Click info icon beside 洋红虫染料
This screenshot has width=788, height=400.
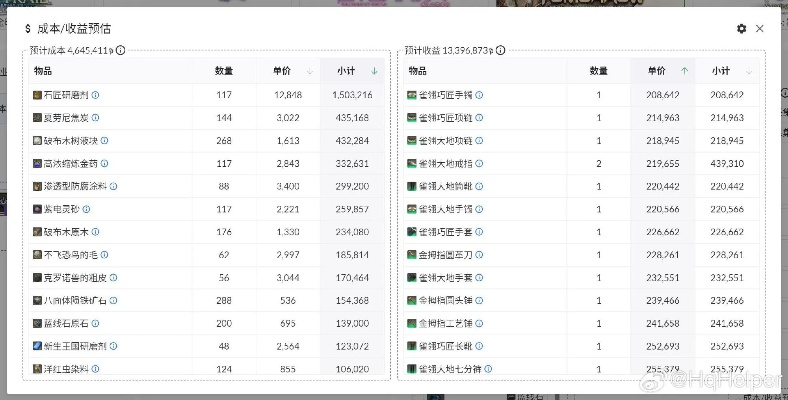pos(96,369)
